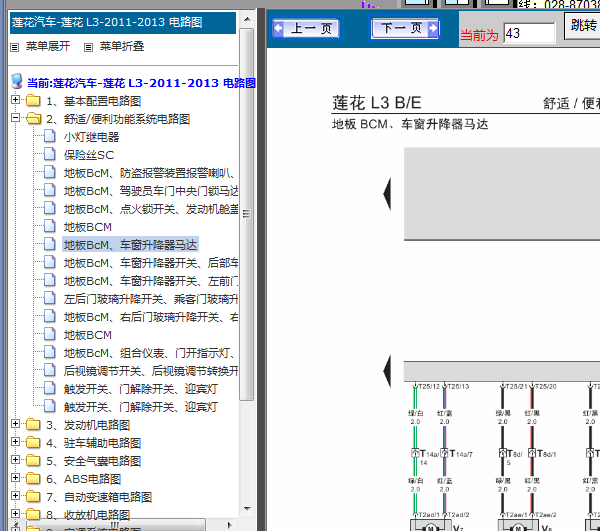Select 3、发动机电路图 tree label
The height and width of the screenshot is (531, 600).
(x=88, y=425)
